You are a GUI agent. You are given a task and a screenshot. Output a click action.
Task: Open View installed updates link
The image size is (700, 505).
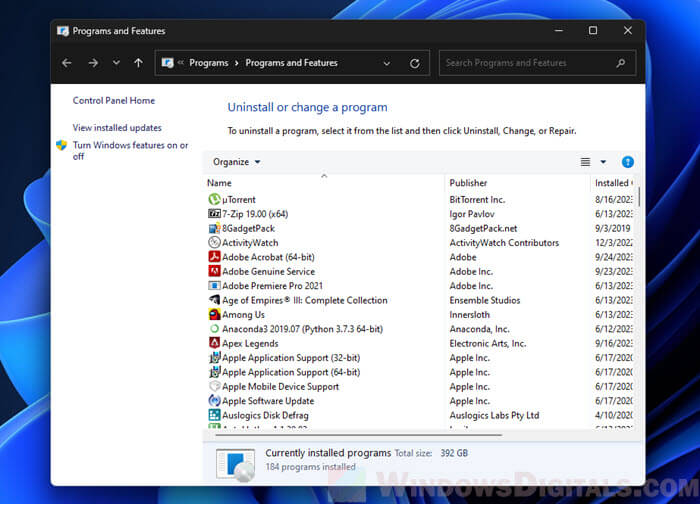pyautogui.click(x=117, y=127)
